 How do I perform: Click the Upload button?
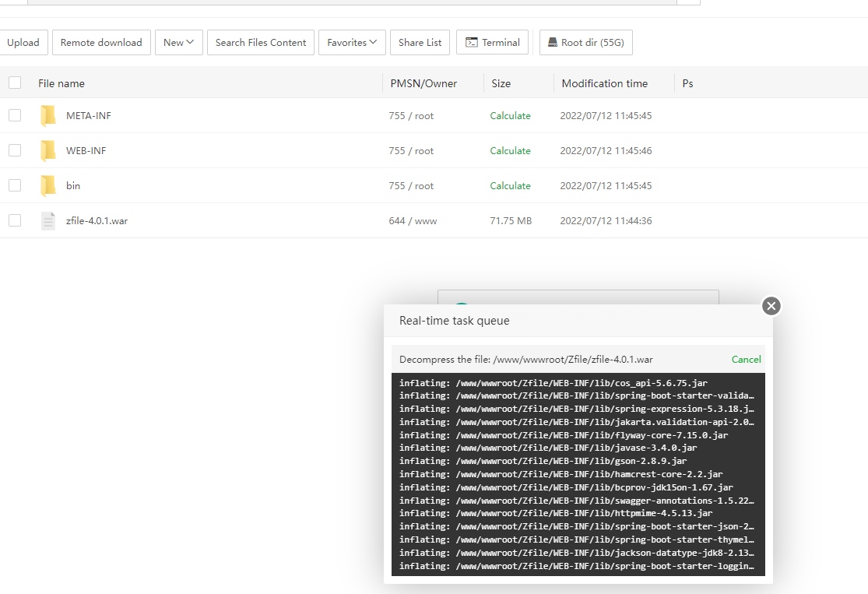(23, 43)
